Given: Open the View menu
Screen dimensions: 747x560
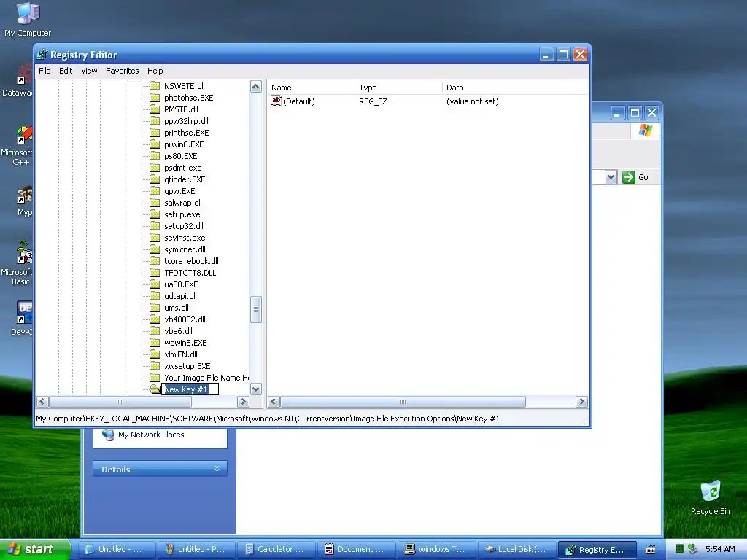Looking at the screenshot, I should tap(89, 71).
